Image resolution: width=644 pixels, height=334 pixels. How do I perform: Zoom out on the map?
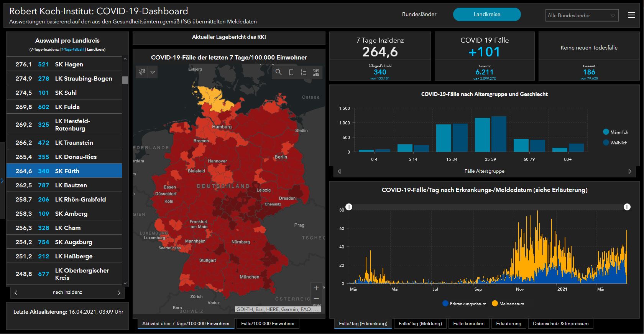316,298
